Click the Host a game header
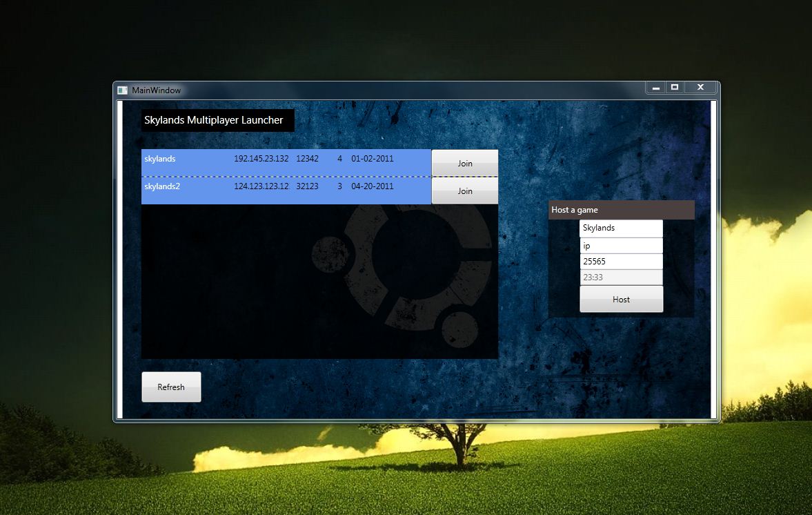This screenshot has height=515, width=812. coord(622,210)
